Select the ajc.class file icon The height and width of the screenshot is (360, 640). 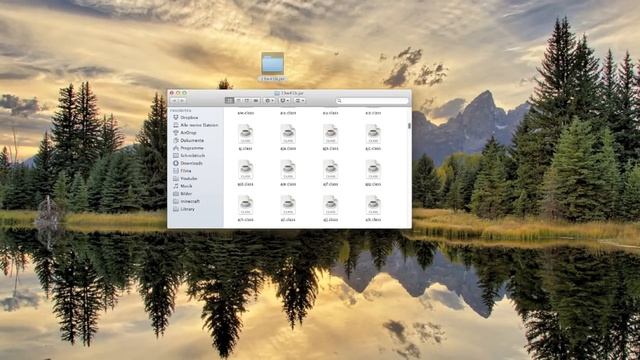(x=373, y=134)
